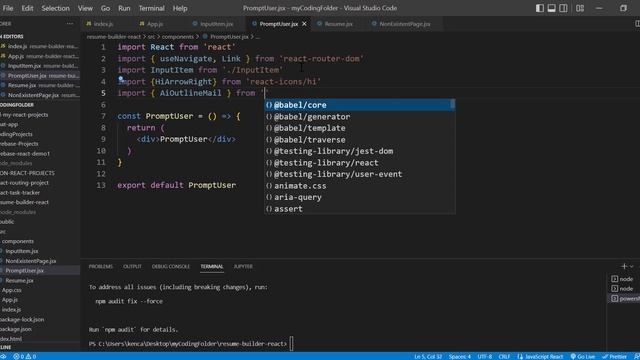Screen dimensions: 640x360
Task: Create new terminal with plus icon
Action: pyautogui.click(x=624, y=266)
